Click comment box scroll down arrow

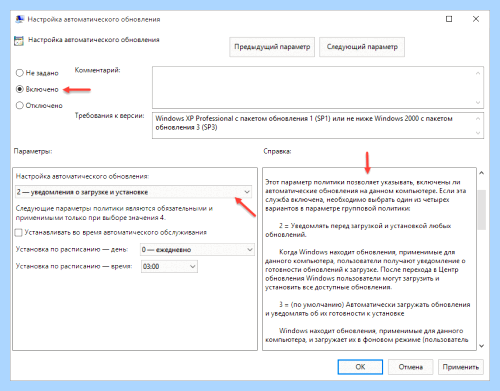(x=478, y=102)
